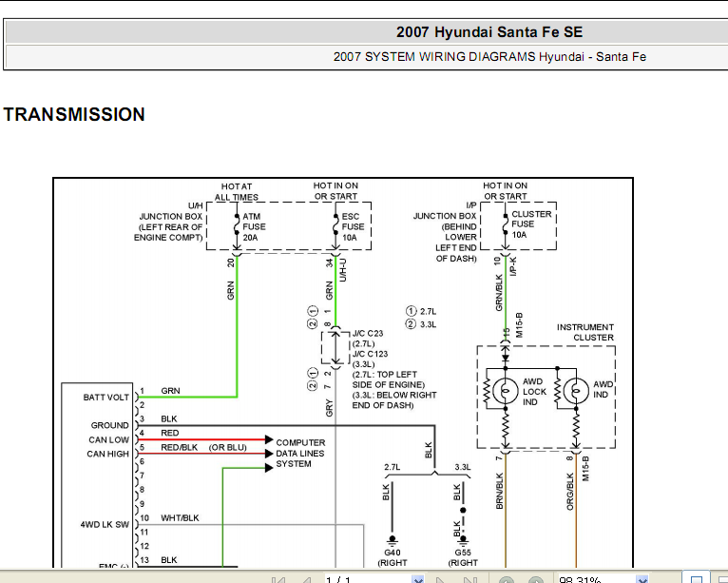Click the TRANSMISSION section heading
The image size is (728, 583).
point(74,114)
